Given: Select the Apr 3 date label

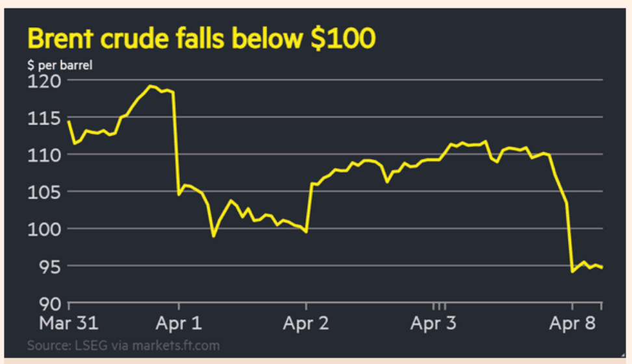Looking at the screenshot, I should 434,322.
